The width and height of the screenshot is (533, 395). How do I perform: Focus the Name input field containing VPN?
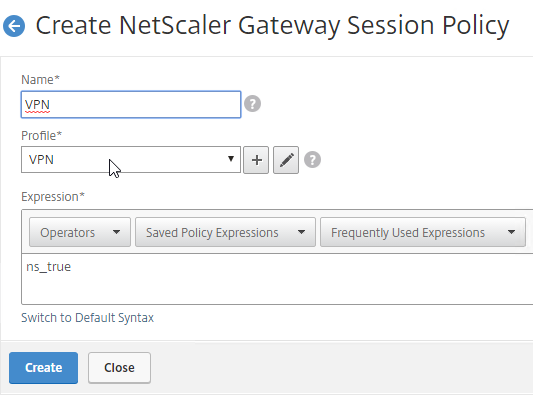click(131, 104)
